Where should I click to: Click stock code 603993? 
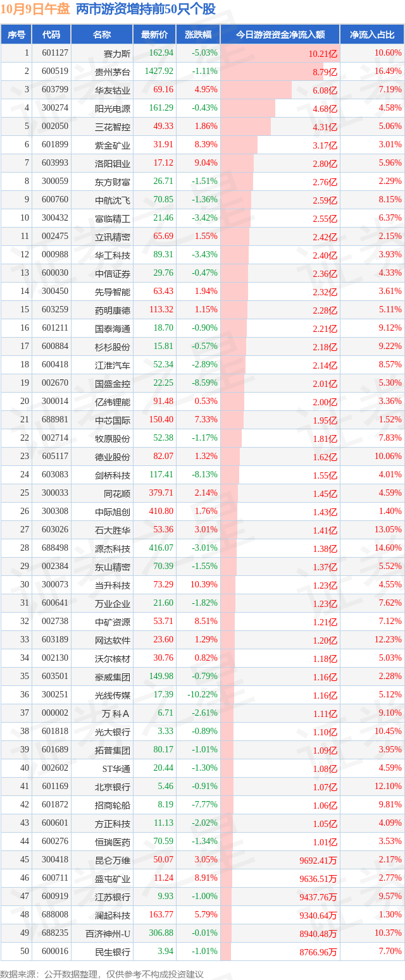(x=55, y=163)
